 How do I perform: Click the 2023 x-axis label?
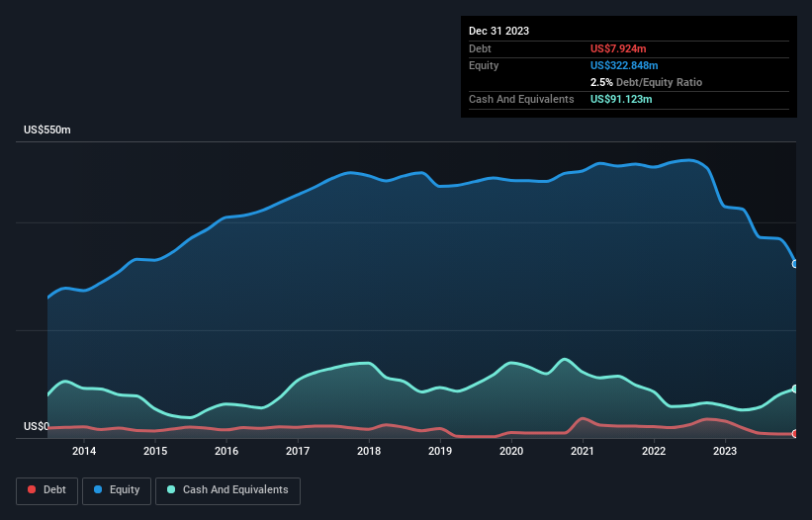(725, 451)
